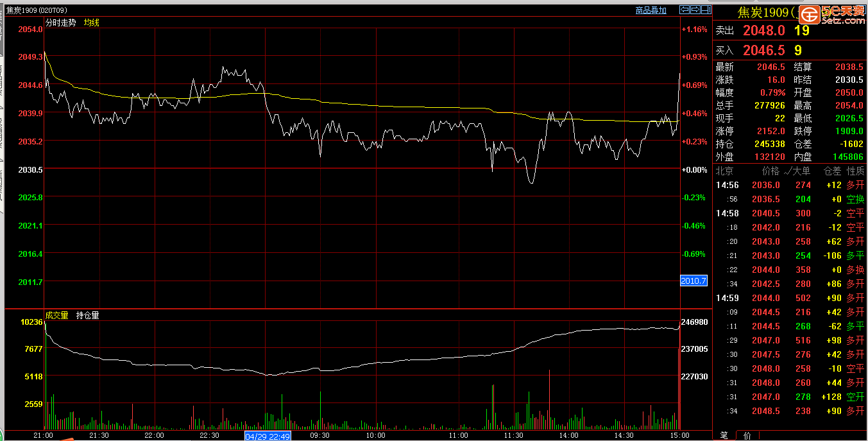Select the last tick row at 2048.5
This screenshot has width=868, height=441.
pos(790,411)
